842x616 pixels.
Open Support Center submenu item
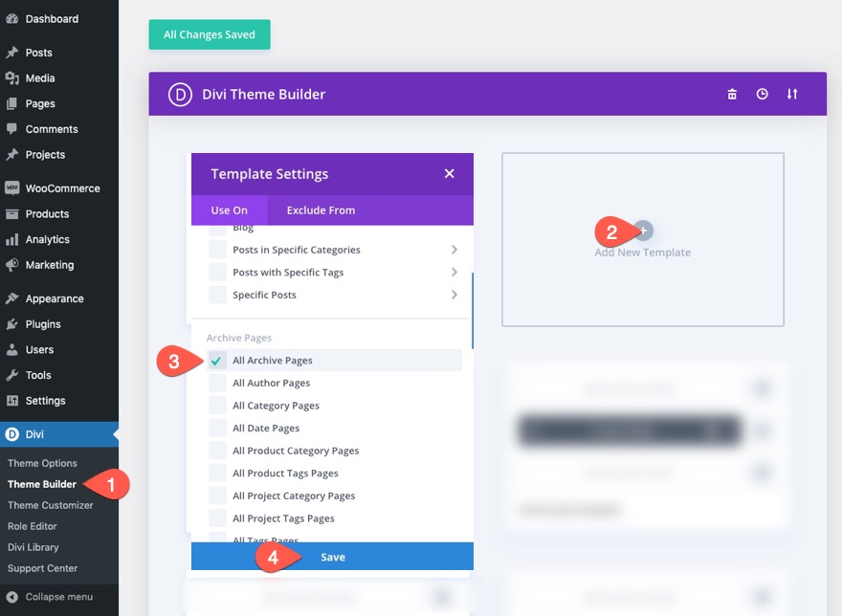[42, 568]
